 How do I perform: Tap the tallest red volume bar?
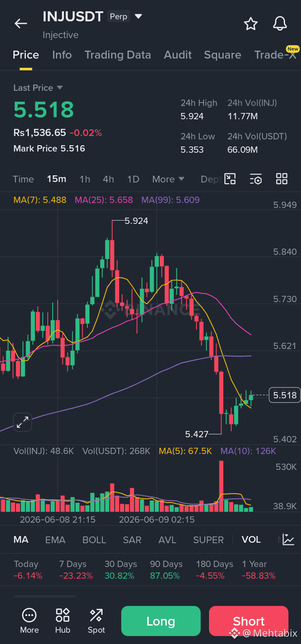click(x=221, y=486)
